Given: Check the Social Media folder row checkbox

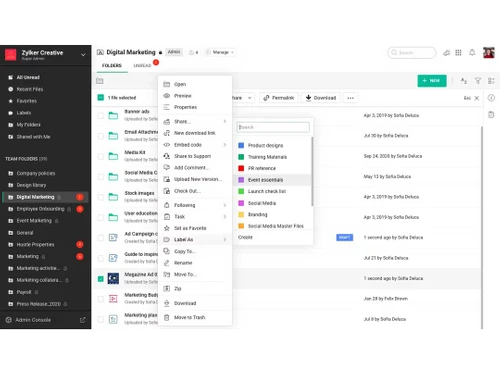Looking at the screenshot, I should [x=101, y=177].
